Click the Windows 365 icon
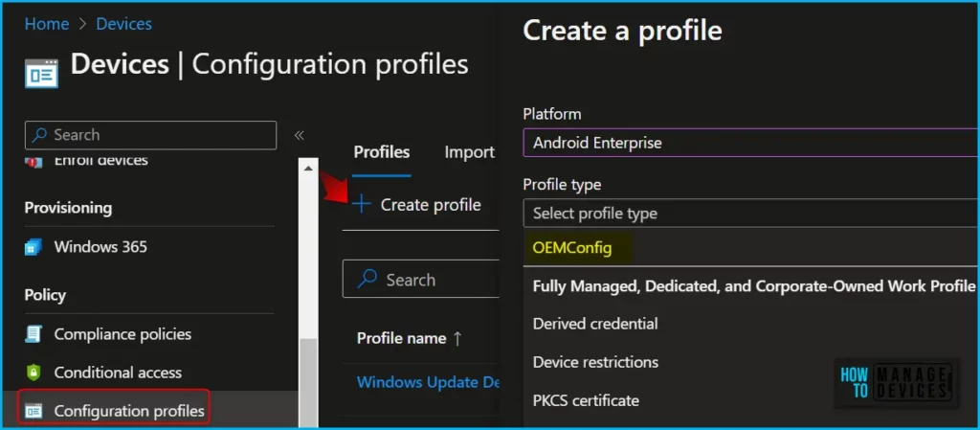Image resolution: width=980 pixels, height=430 pixels. [33, 247]
